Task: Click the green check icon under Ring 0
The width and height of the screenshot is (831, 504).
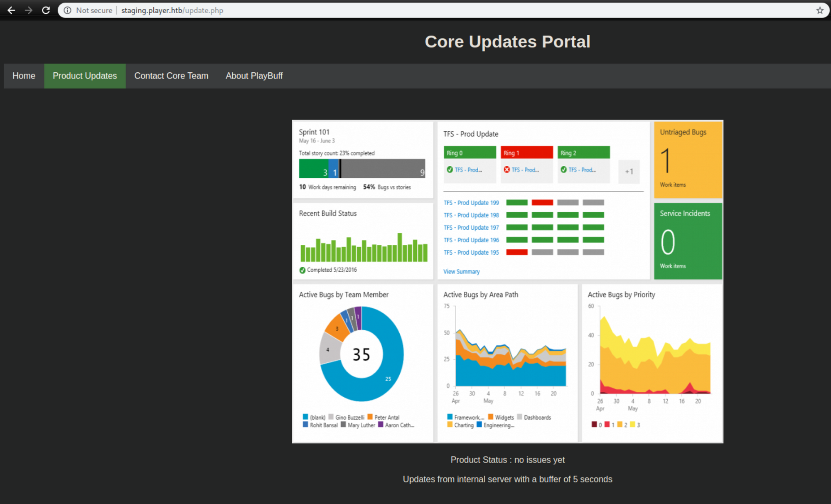Action: coord(450,170)
